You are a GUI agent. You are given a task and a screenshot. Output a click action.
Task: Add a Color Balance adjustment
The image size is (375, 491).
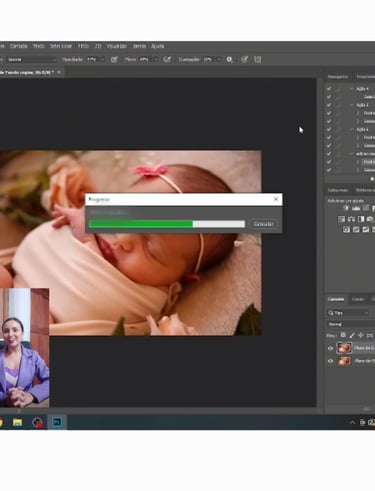coord(351,219)
